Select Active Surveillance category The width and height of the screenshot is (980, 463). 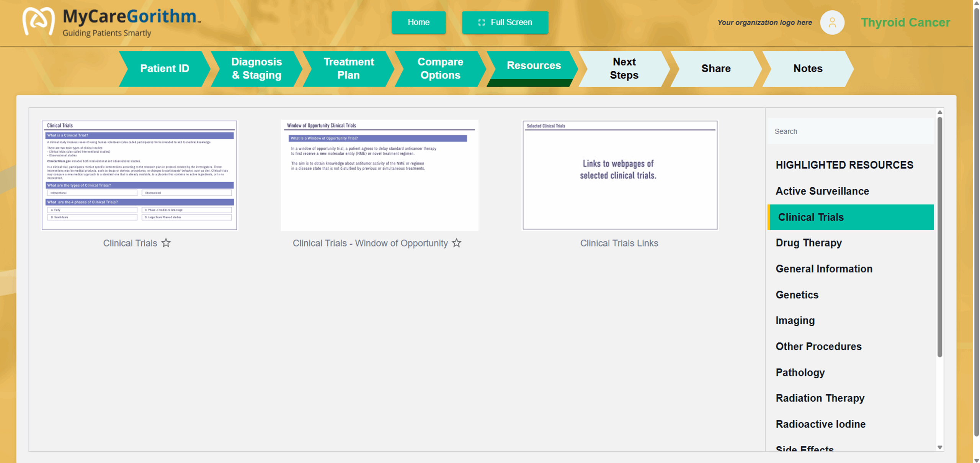822,191
